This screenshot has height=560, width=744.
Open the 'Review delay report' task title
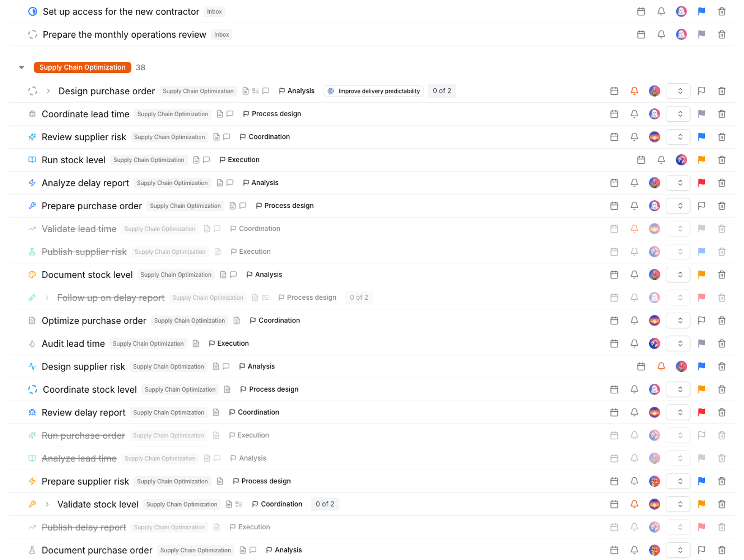pyautogui.click(x=83, y=413)
